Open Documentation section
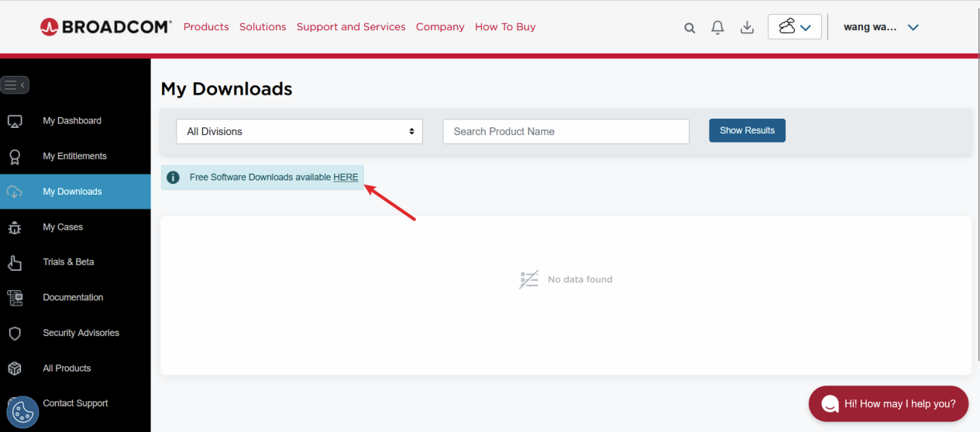980x432 pixels. (73, 297)
